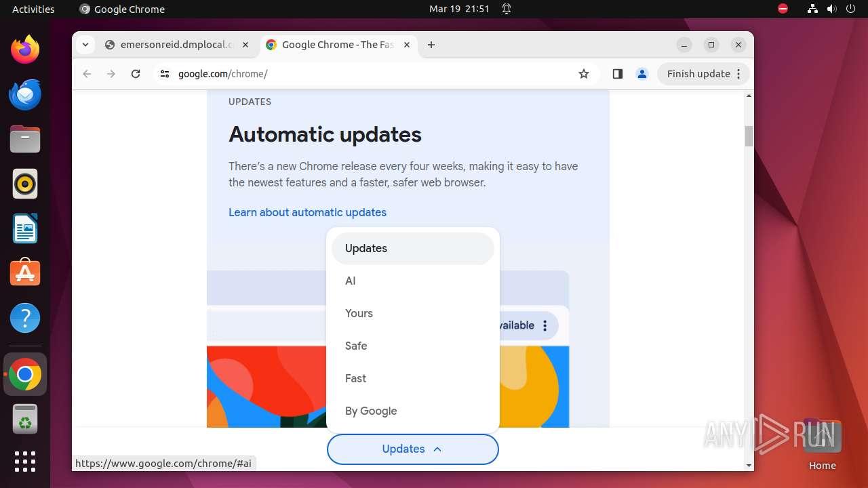Viewport: 868px width, 488px height.
Task: Select Updates in the section menu
Action: click(x=413, y=248)
